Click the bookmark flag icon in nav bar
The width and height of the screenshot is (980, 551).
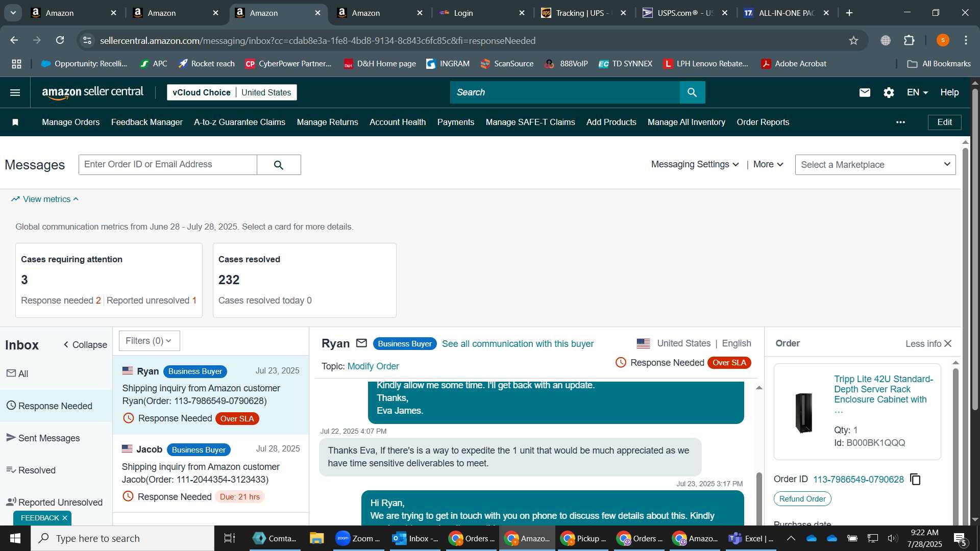(x=15, y=122)
